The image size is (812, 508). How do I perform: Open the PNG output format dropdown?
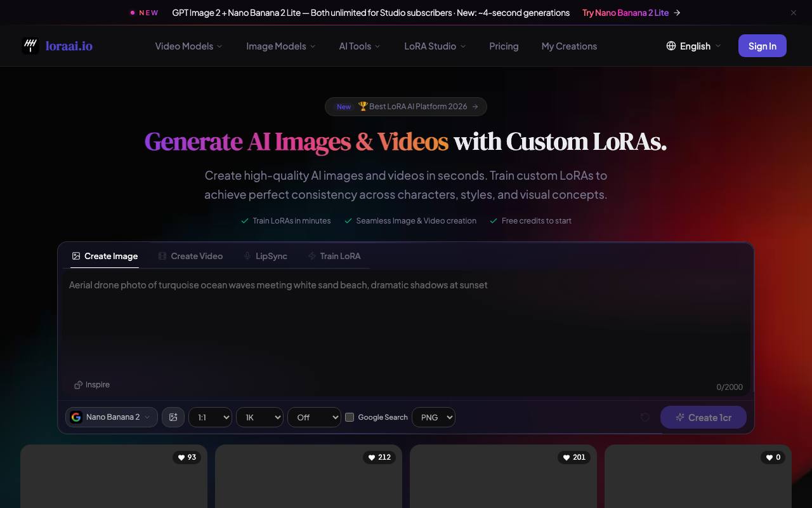434,417
